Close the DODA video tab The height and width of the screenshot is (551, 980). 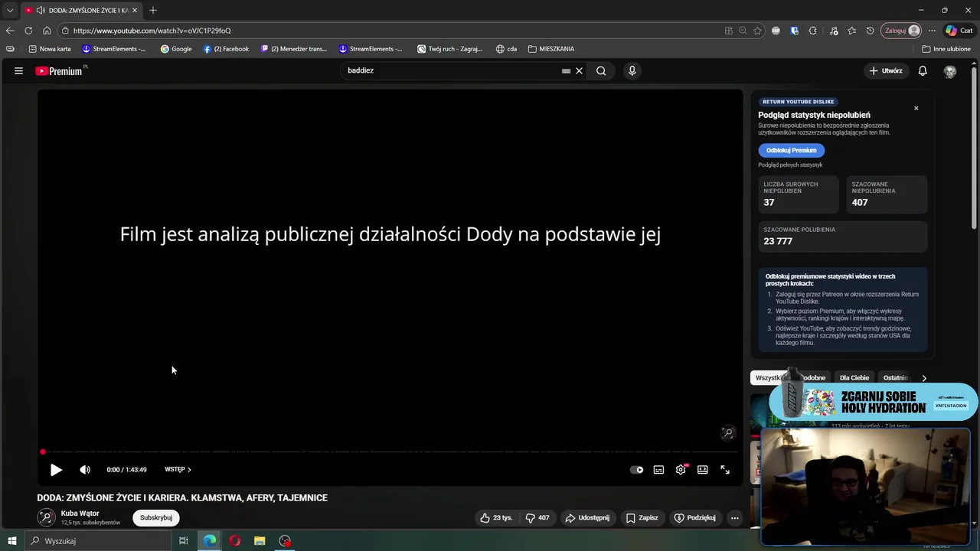(x=135, y=10)
